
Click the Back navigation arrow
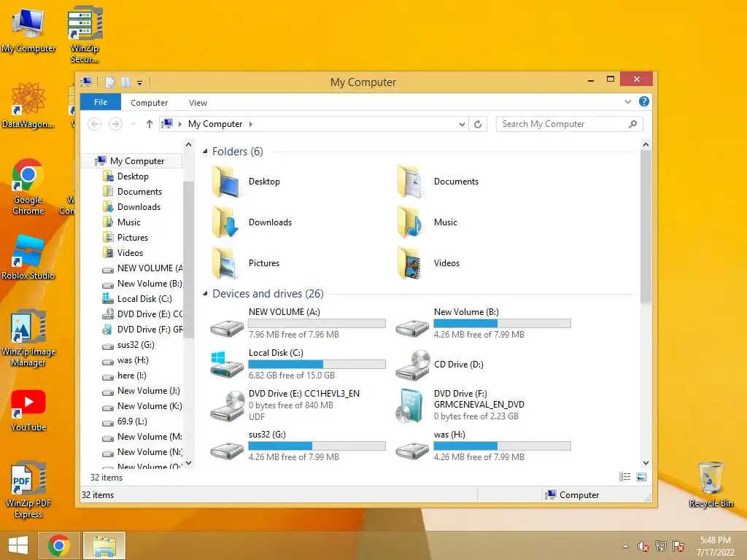point(94,124)
